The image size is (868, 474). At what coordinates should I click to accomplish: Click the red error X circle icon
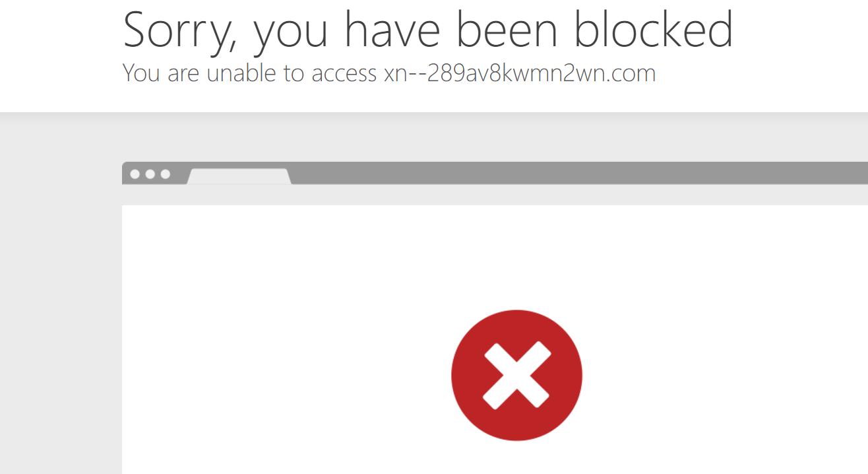pos(516,375)
